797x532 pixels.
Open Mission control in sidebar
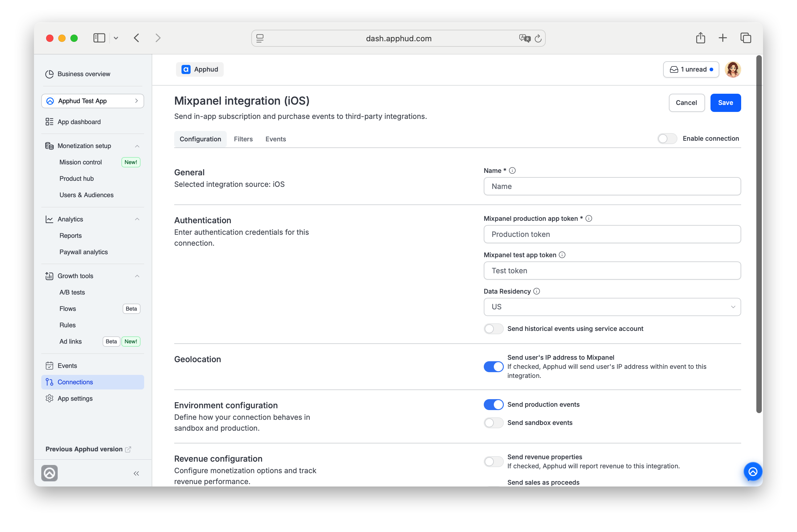click(80, 162)
